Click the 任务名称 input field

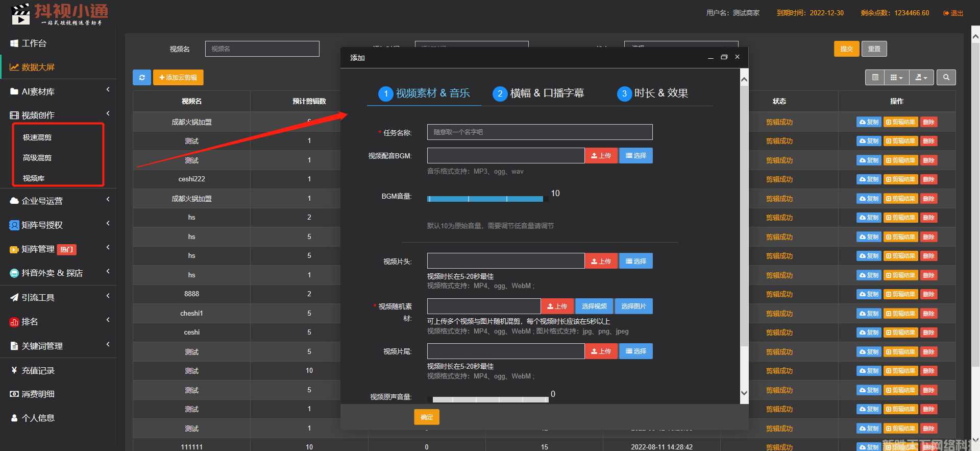pyautogui.click(x=540, y=132)
